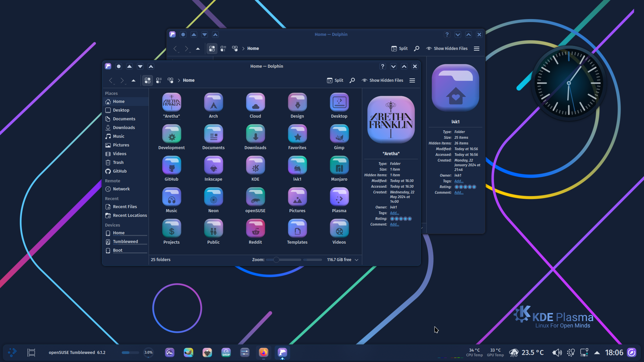Switch to compact view mode in front window
The height and width of the screenshot is (362, 644).
tap(159, 80)
